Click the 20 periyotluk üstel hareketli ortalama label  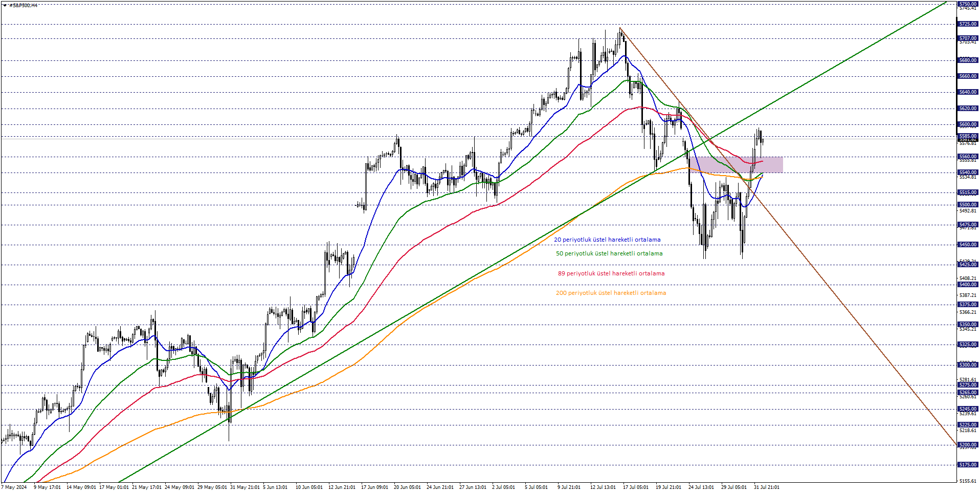(x=607, y=240)
